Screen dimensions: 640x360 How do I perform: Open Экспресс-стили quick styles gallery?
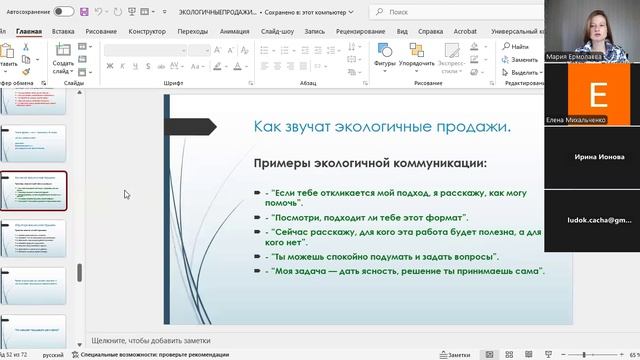pyautogui.click(x=451, y=58)
